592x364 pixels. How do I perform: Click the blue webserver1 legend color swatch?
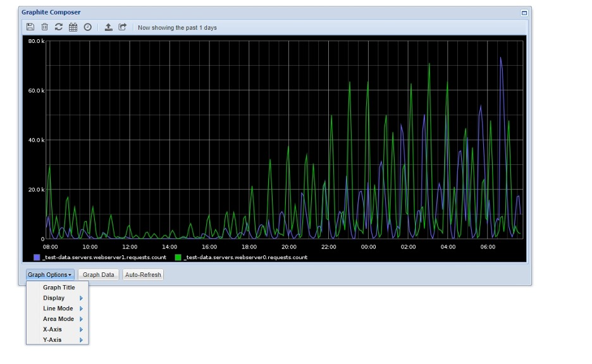[x=37, y=257]
